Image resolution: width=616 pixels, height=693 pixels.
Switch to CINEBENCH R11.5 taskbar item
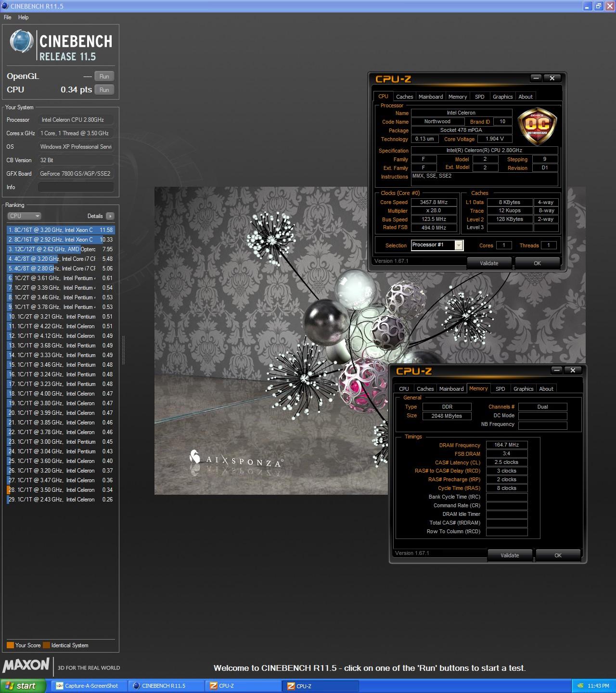click(x=167, y=686)
